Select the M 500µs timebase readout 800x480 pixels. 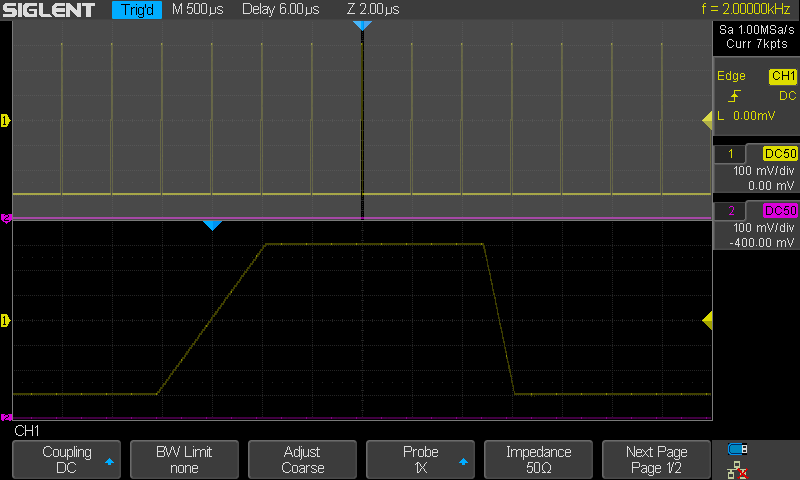(x=197, y=9)
